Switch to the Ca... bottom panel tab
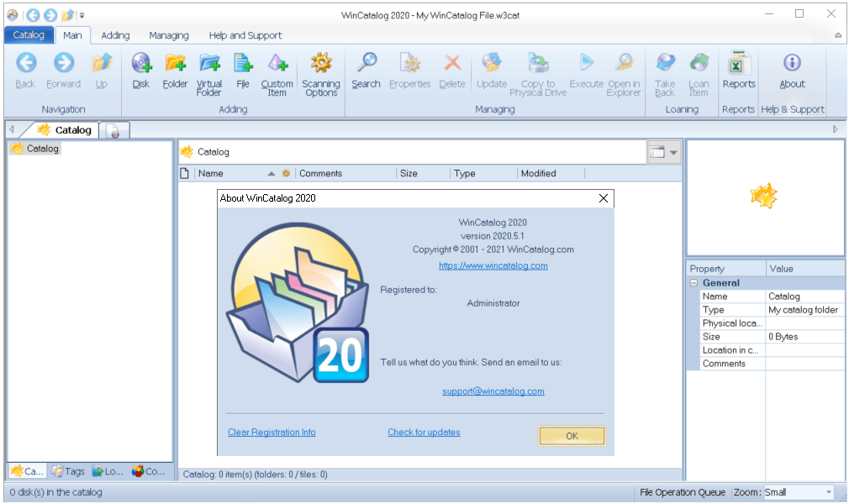This screenshot has height=504, width=849. coord(27,471)
